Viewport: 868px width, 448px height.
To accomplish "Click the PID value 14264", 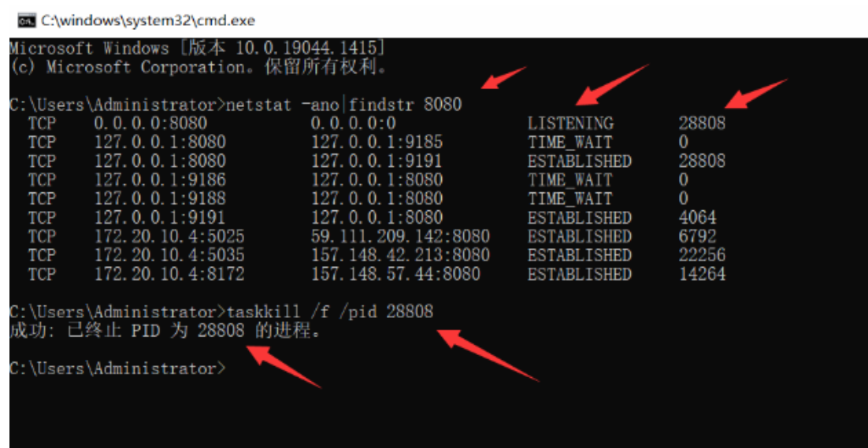I will point(702,275).
